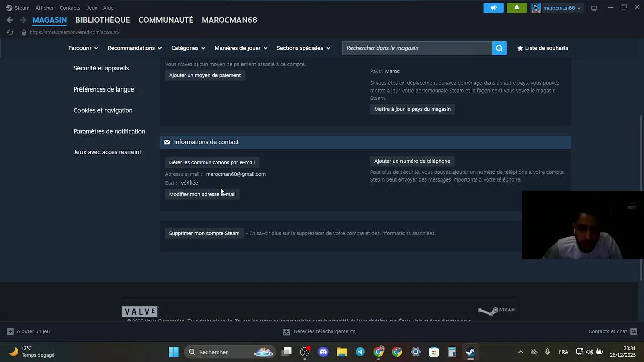644x362 pixels.
Task: Click the store.steampowered.com URL text
Action: [x=74, y=32]
